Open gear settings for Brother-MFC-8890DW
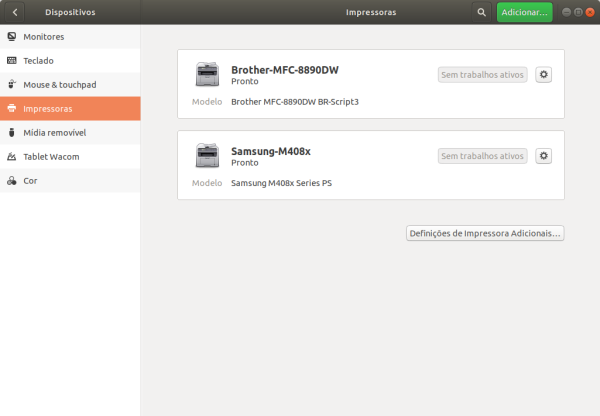Image resolution: width=600 pixels, height=416 pixels. (543, 75)
